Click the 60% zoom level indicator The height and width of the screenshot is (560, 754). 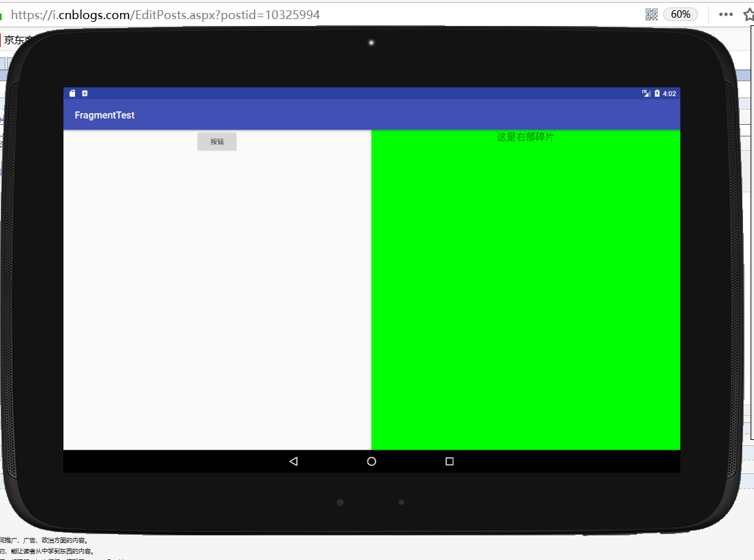(x=680, y=14)
